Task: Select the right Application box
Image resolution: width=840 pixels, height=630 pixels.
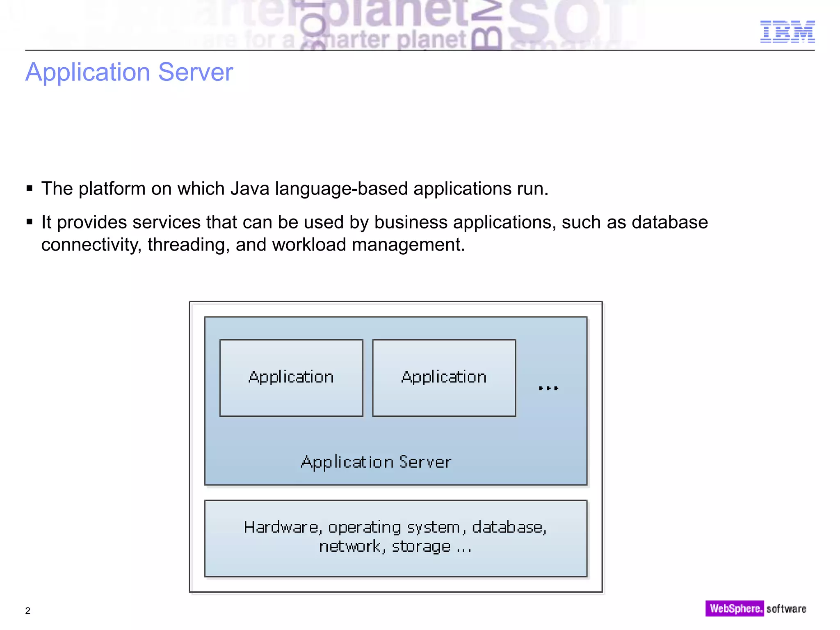Action: (x=444, y=378)
